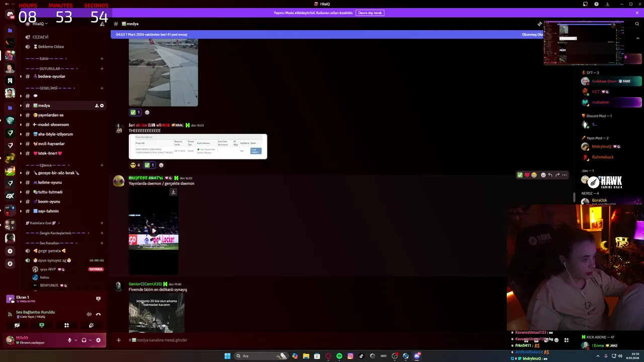This screenshot has width=644, height=362.
Task: Open the soundboard icon
Action: [x=91, y=325]
